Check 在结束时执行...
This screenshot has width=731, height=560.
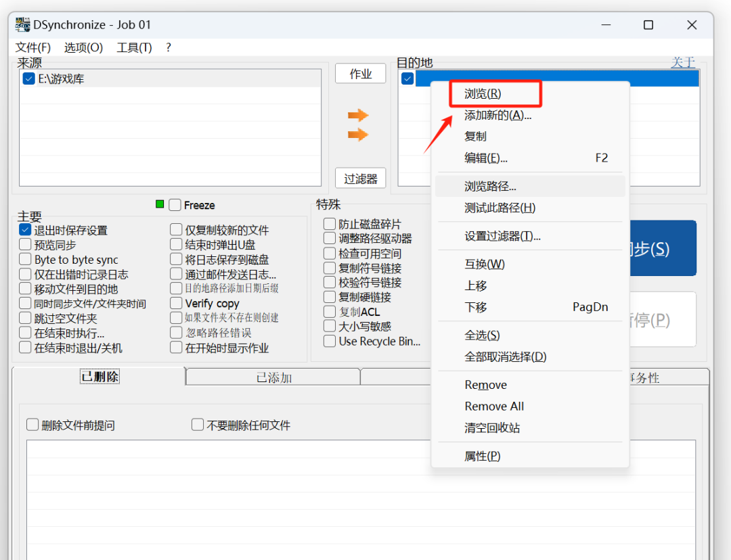pyautogui.click(x=25, y=333)
